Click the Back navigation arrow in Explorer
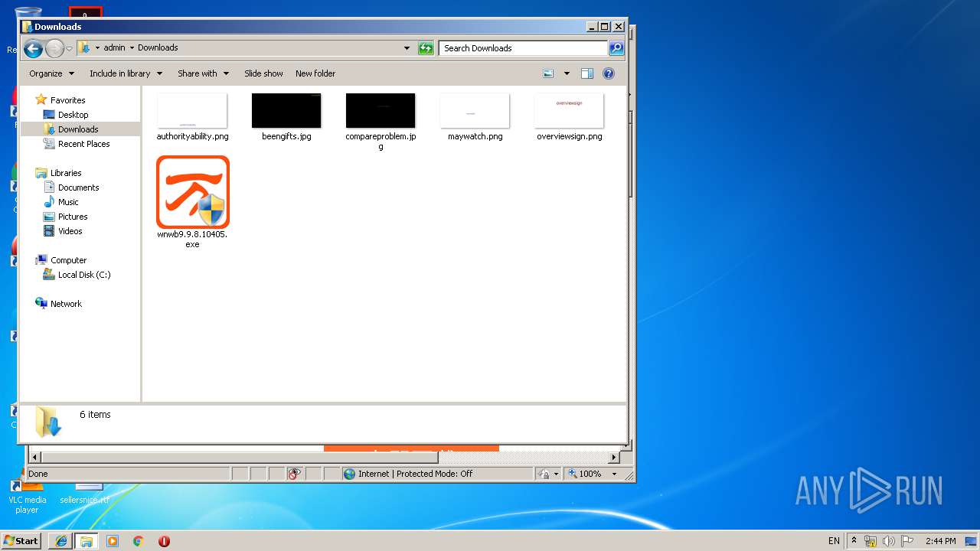Image resolution: width=980 pixels, height=551 pixels. [33, 49]
